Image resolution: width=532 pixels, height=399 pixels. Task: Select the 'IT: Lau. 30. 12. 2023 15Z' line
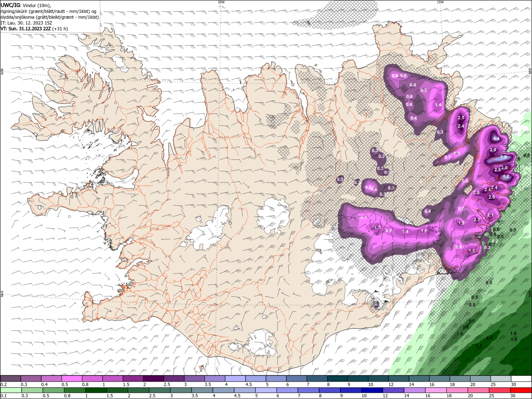click(x=26, y=23)
